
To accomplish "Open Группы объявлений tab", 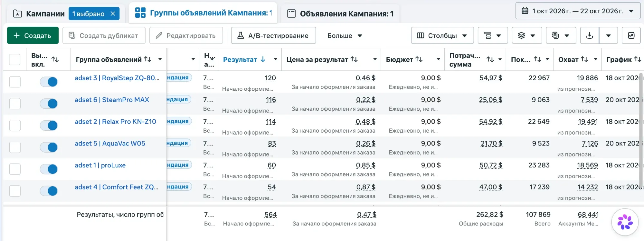I will (x=203, y=13).
